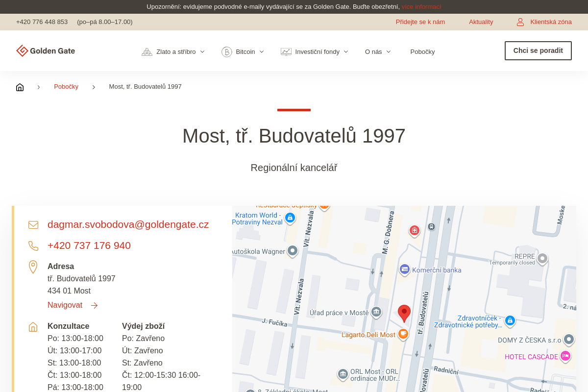Click Kratom World shop pin

[290, 218]
